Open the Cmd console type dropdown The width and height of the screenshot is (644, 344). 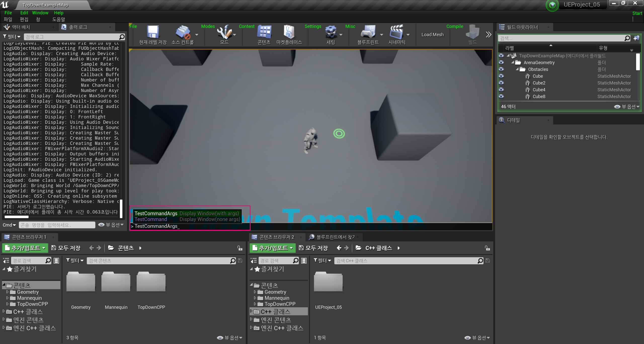click(x=9, y=225)
